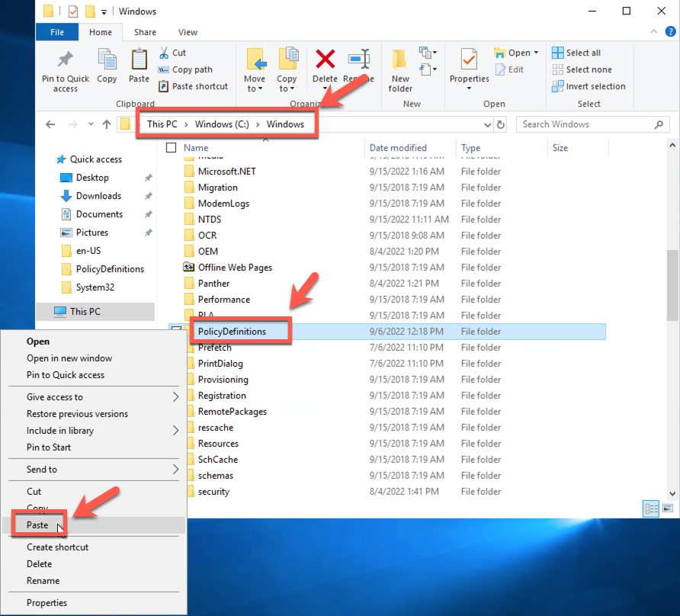Click the large Paste ribbon icon
Screen dimensions: 680x616
pos(139,61)
